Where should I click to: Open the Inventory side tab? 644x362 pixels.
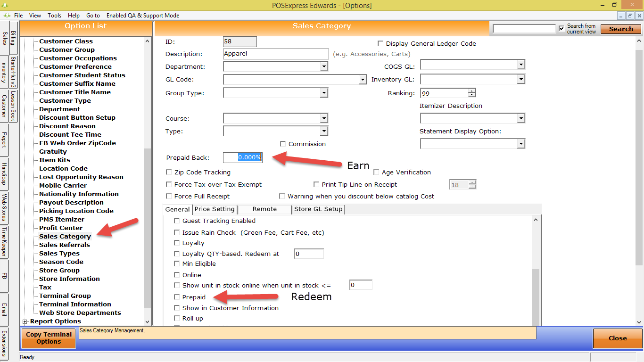click(x=5, y=72)
